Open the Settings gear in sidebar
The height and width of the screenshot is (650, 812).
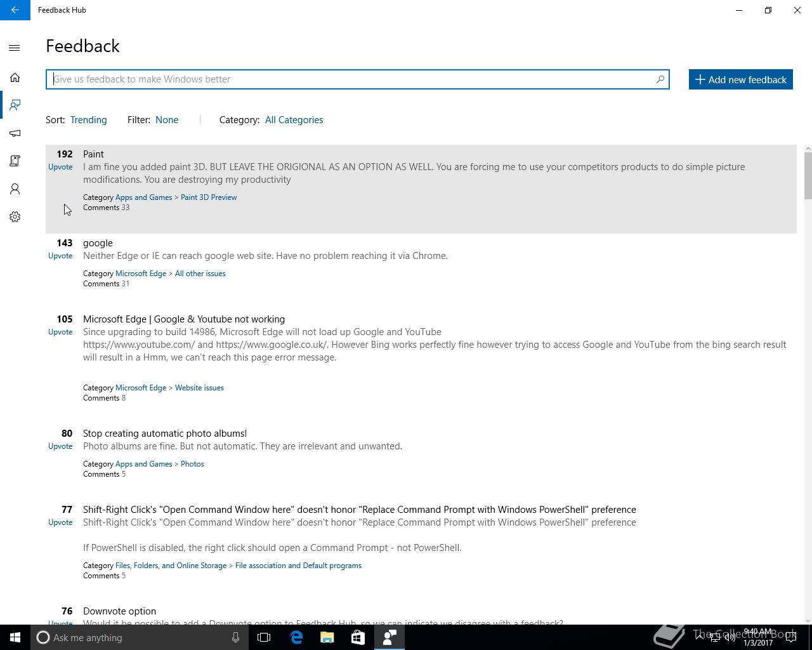(15, 217)
